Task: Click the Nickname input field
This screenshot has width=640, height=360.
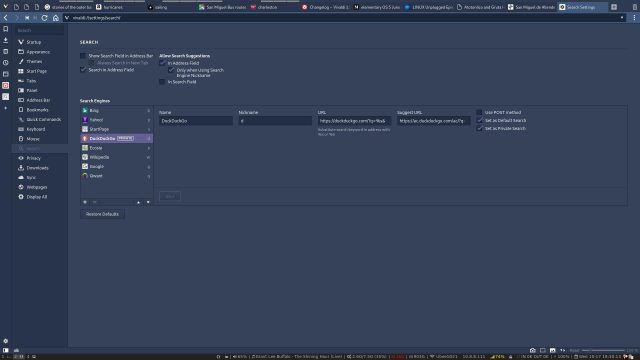Action: (276, 121)
